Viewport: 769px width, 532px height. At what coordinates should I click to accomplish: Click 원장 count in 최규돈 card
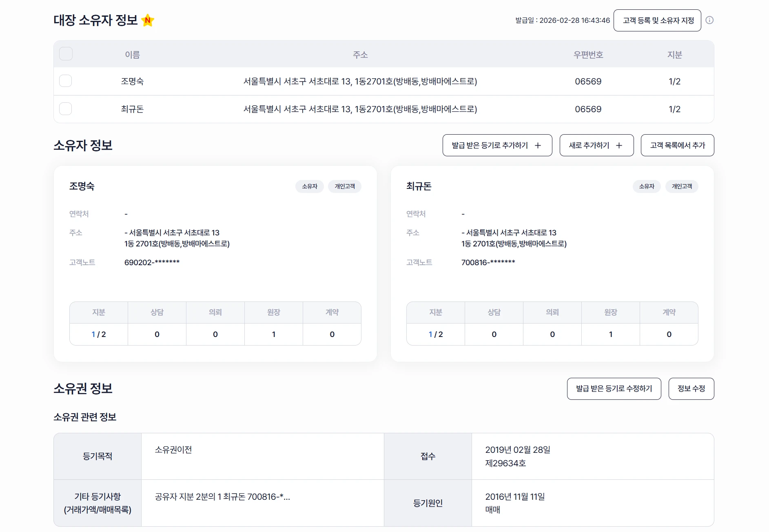point(610,335)
